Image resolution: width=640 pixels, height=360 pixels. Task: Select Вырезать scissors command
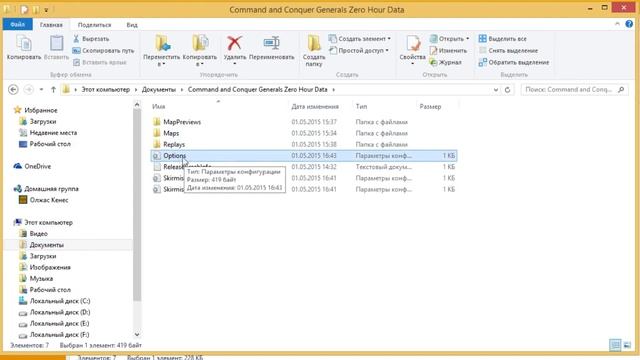91,39
